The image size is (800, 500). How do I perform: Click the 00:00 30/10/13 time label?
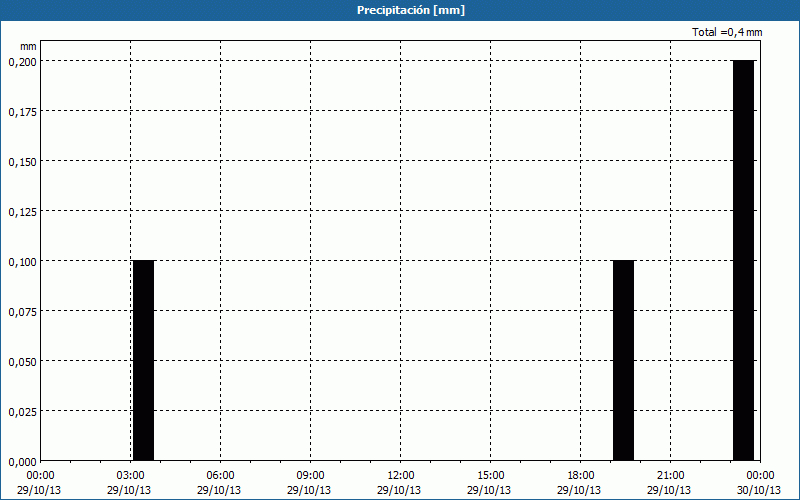coord(759,483)
